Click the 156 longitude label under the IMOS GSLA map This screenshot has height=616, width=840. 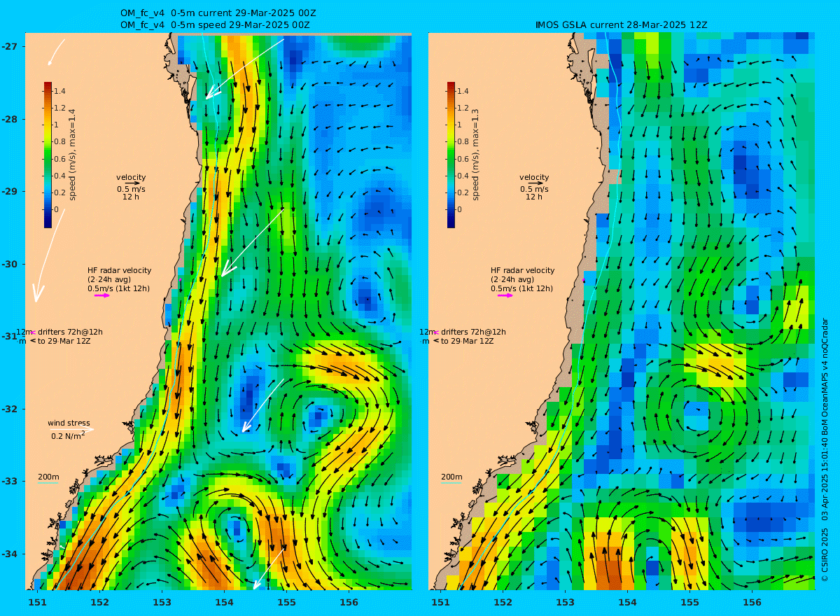tap(752, 602)
